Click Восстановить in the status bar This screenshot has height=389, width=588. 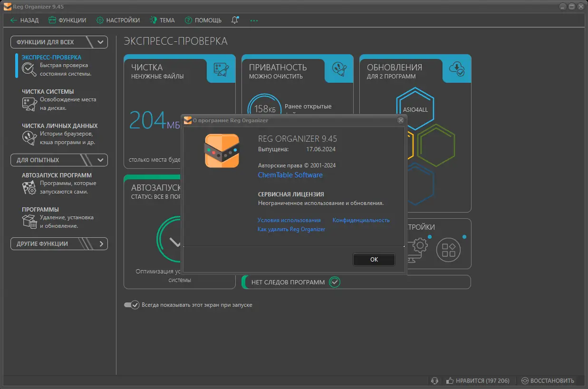tap(548, 380)
